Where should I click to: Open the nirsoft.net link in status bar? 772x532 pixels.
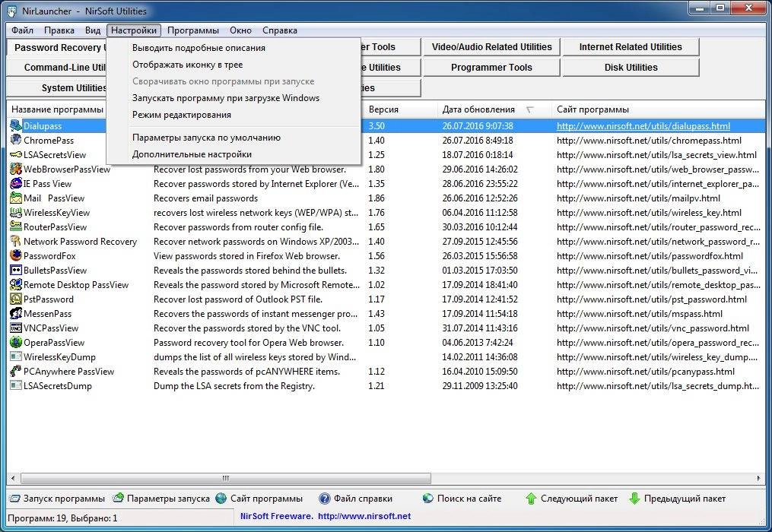(x=364, y=516)
